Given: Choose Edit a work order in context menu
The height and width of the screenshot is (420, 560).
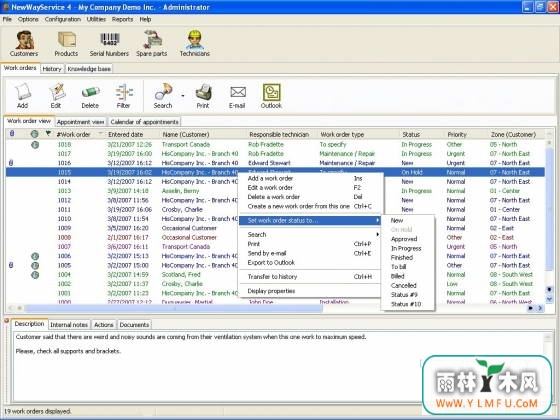Looking at the screenshot, I should tap(310, 188).
